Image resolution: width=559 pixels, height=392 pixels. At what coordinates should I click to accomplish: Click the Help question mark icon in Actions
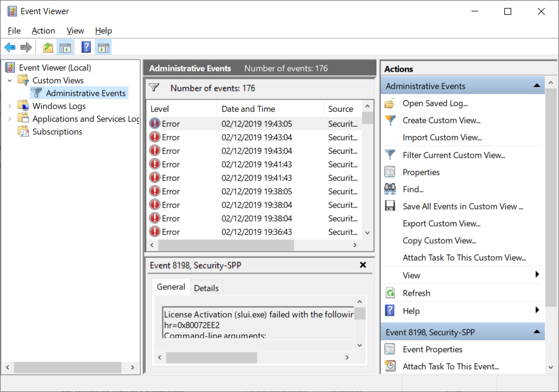click(390, 310)
